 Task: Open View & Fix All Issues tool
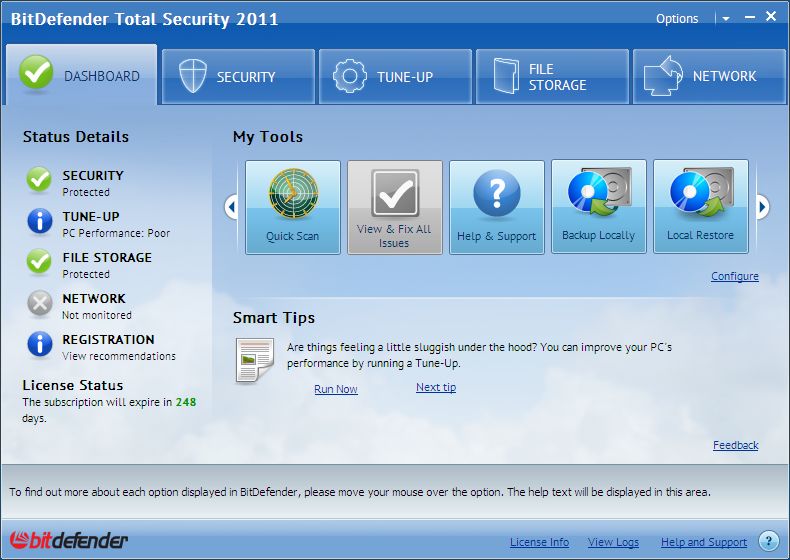pos(394,207)
